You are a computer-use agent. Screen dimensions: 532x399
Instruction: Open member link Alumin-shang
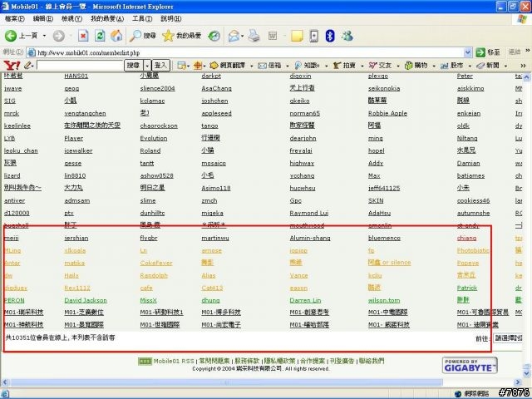310,239
